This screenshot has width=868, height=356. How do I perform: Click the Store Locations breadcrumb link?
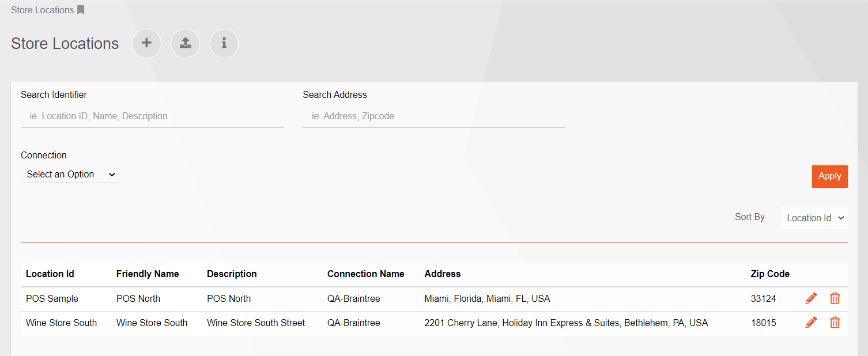42,10
